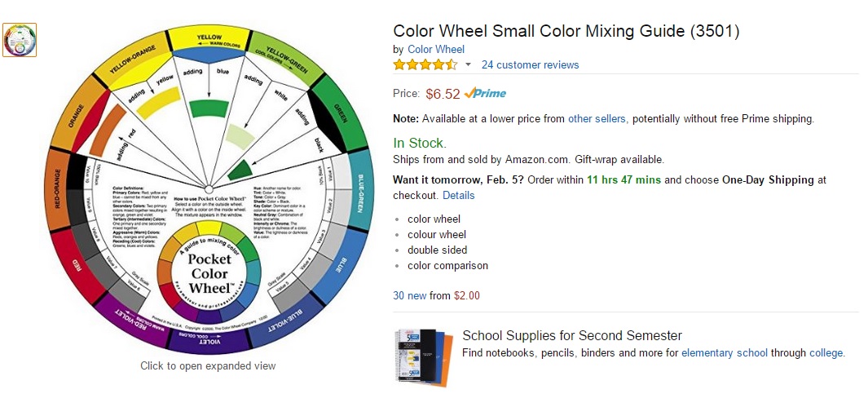868x394 pixels.
Task: Click the School Supplies for Second Semester heading
Action: click(x=571, y=335)
